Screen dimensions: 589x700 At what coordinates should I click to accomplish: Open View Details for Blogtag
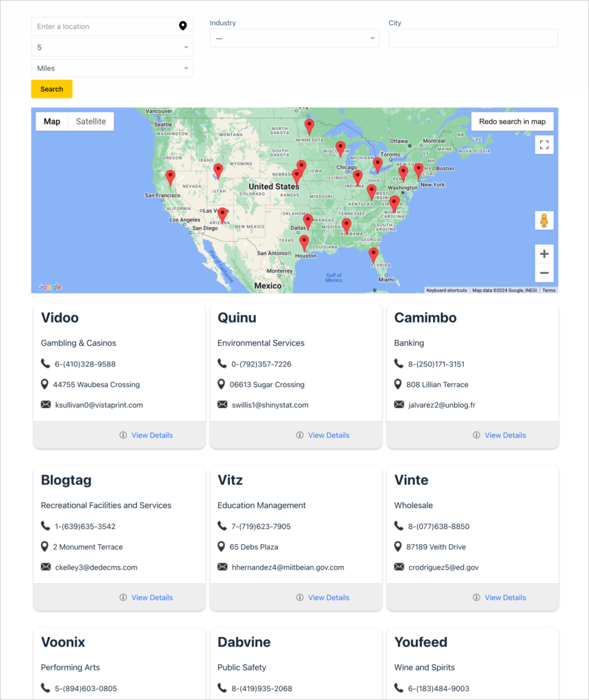pyautogui.click(x=152, y=597)
